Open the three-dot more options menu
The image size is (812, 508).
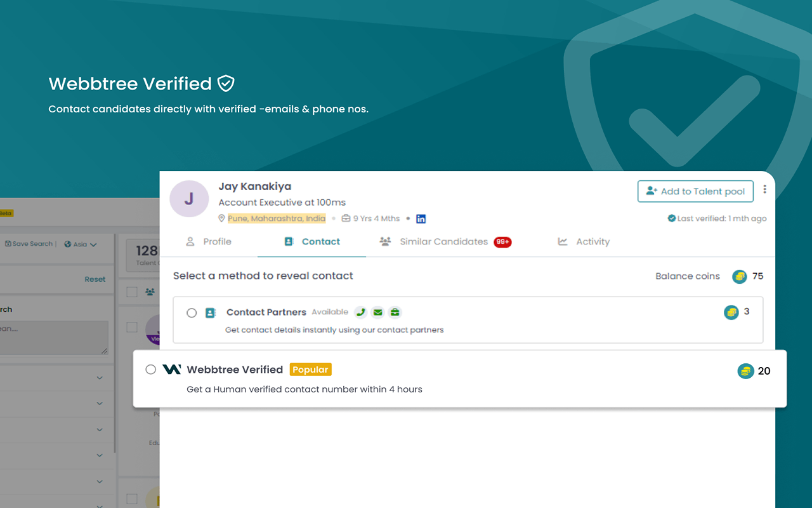[x=764, y=189]
